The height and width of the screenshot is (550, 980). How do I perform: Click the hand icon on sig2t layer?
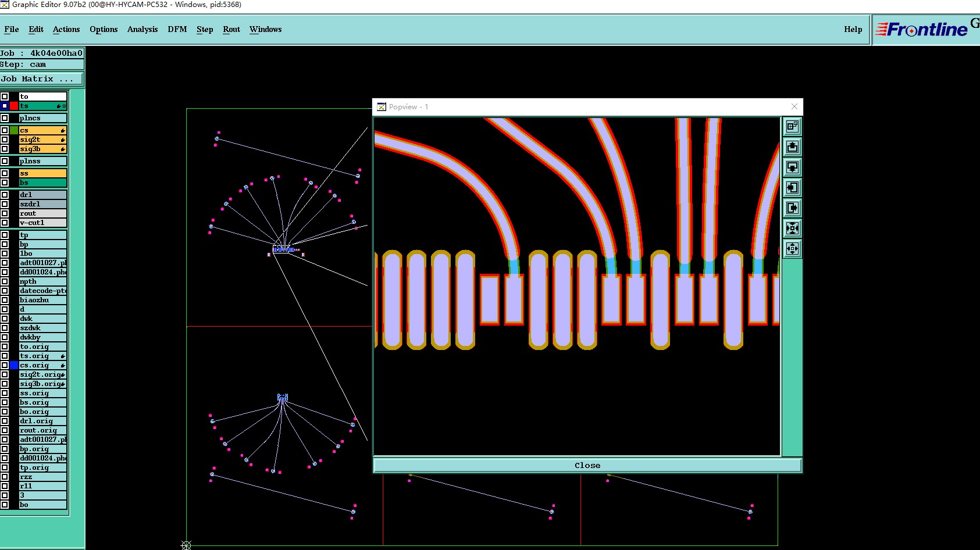click(x=63, y=140)
